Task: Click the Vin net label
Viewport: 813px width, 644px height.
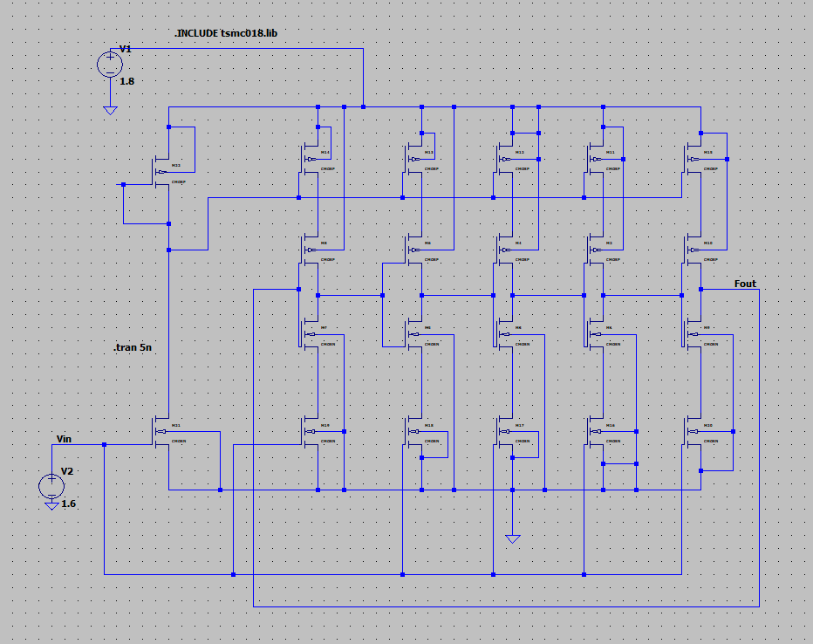Action: click(64, 439)
